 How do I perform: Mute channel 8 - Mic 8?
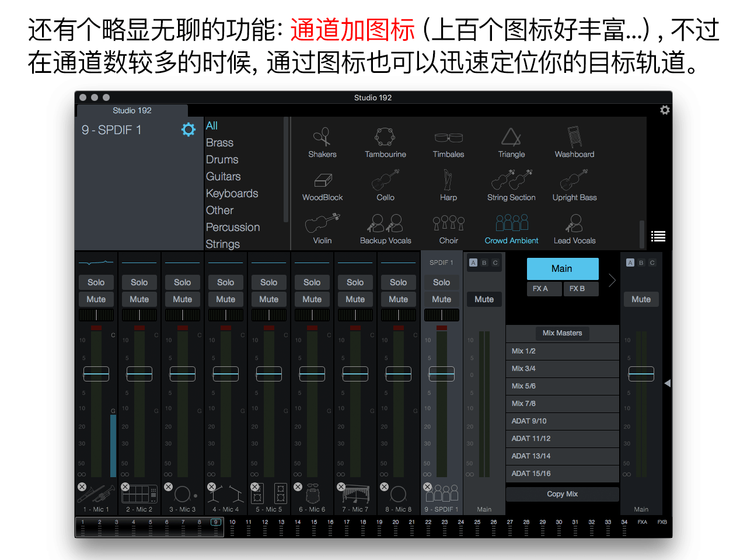[x=399, y=299]
